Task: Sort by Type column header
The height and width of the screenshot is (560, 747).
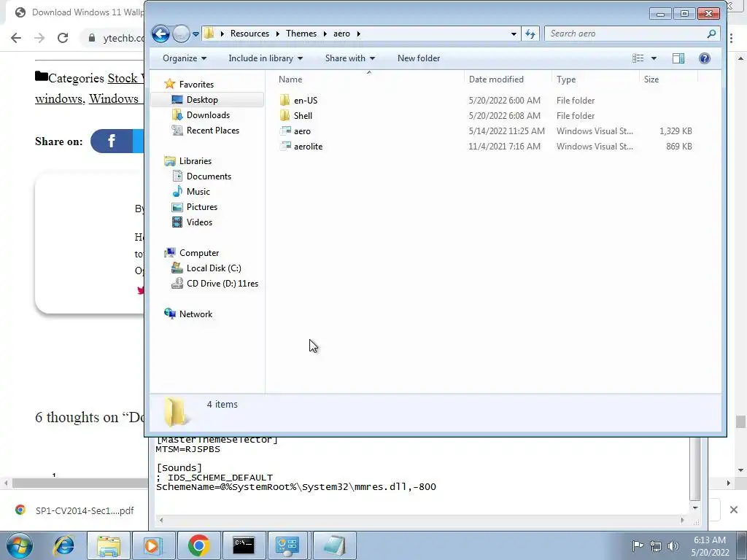Action: tap(595, 79)
